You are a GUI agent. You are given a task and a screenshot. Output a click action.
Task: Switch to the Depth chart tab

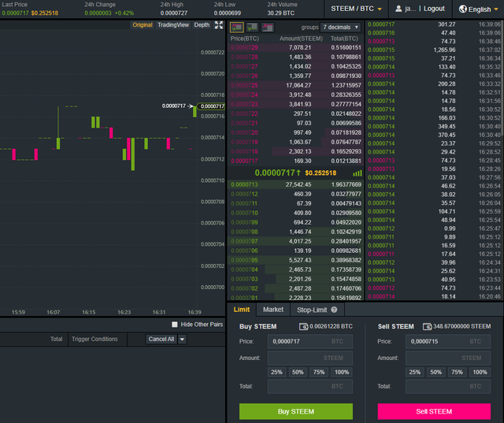pyautogui.click(x=202, y=25)
